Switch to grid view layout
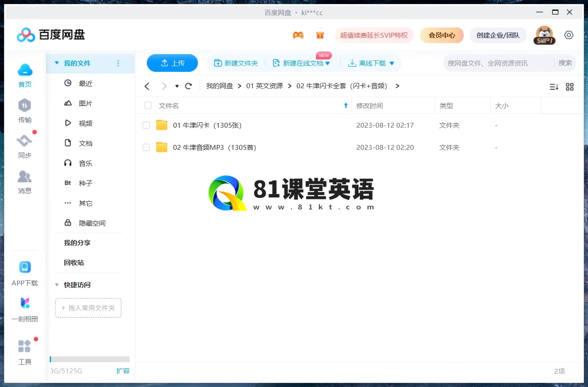This screenshot has height=387, width=588. [570, 87]
